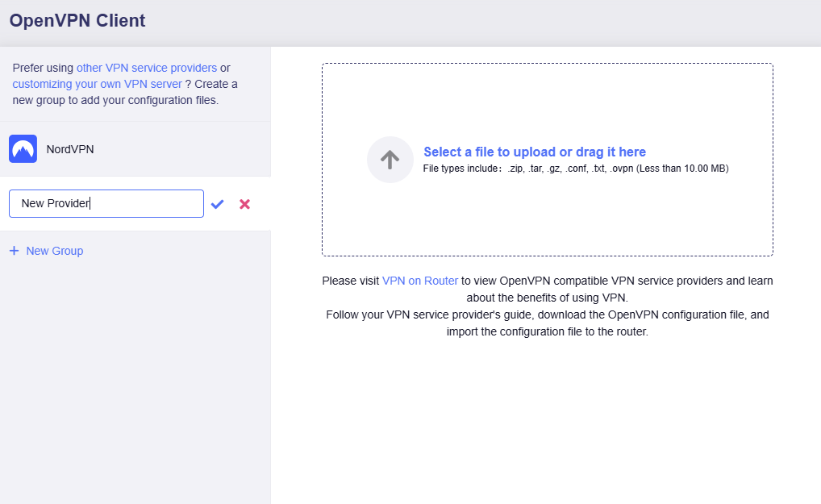Click the OpenVPN Client page heading
The image size is (821, 504).
77,21
